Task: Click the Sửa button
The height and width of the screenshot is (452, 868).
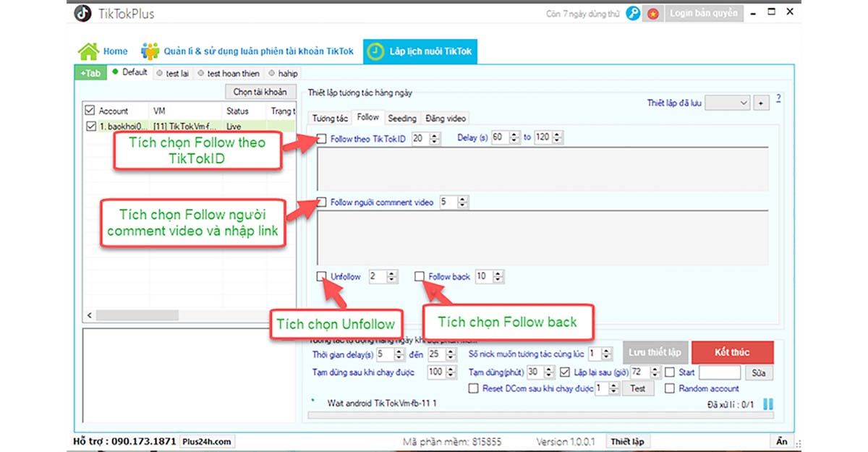Action: point(759,373)
